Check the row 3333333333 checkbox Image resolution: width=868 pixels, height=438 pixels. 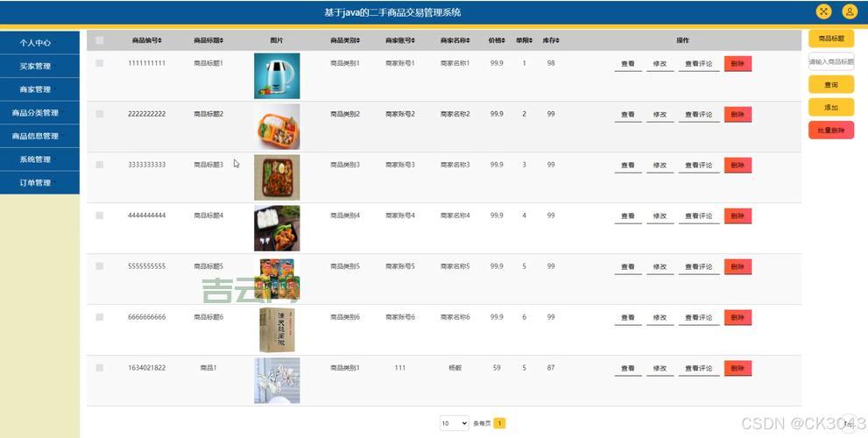pos(100,165)
